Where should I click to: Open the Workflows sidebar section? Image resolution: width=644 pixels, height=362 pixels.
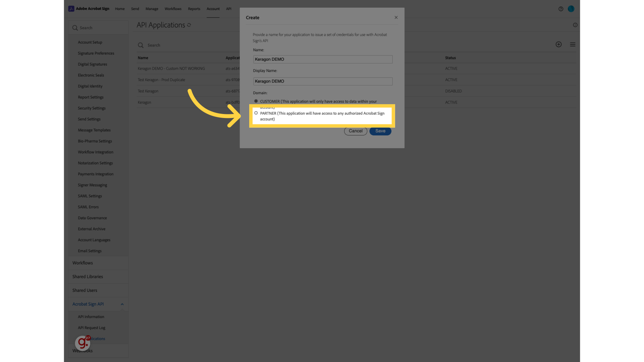99,263
